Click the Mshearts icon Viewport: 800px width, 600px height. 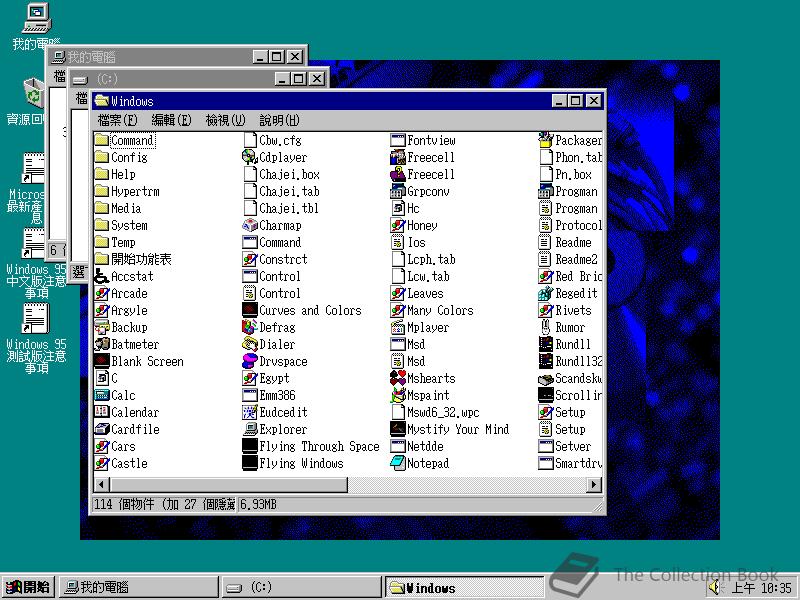click(x=397, y=378)
